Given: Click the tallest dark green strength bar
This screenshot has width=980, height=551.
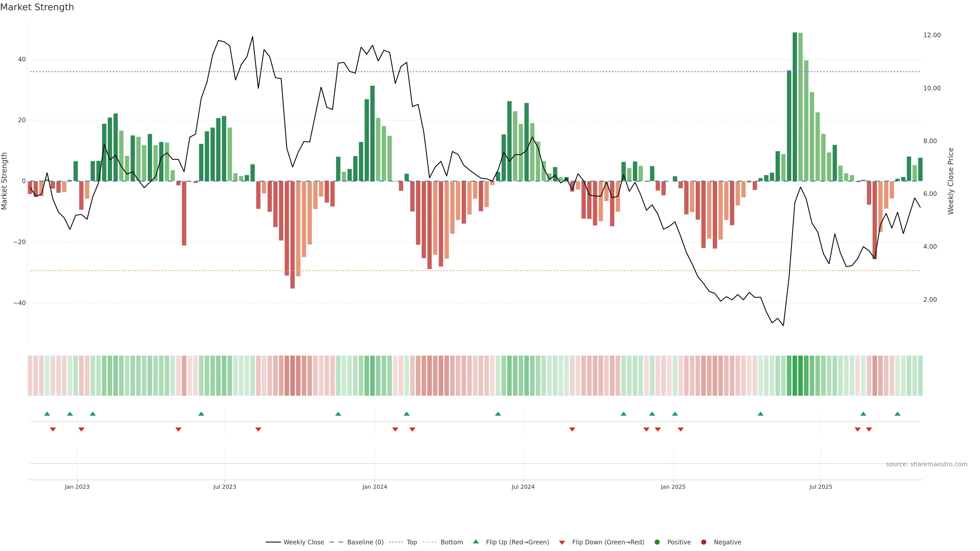Looking at the screenshot, I should click(795, 106).
